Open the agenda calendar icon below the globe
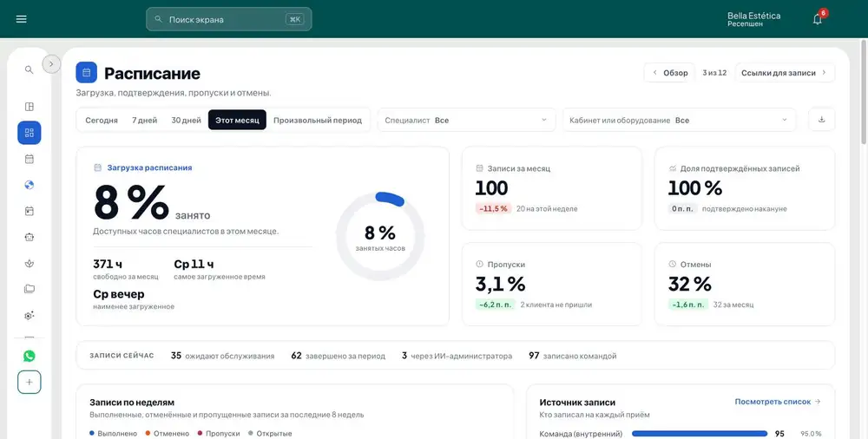Screen dimensions: 868x439 [x=30, y=211]
